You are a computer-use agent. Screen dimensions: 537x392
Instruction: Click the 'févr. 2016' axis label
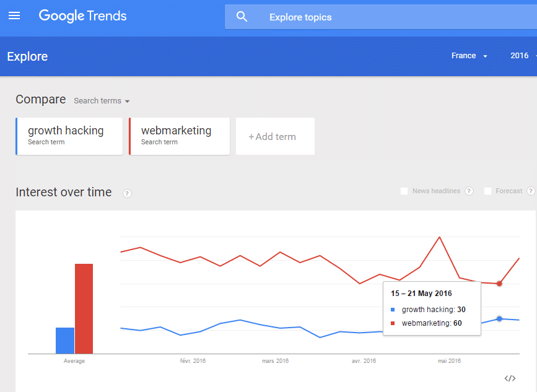click(x=193, y=361)
